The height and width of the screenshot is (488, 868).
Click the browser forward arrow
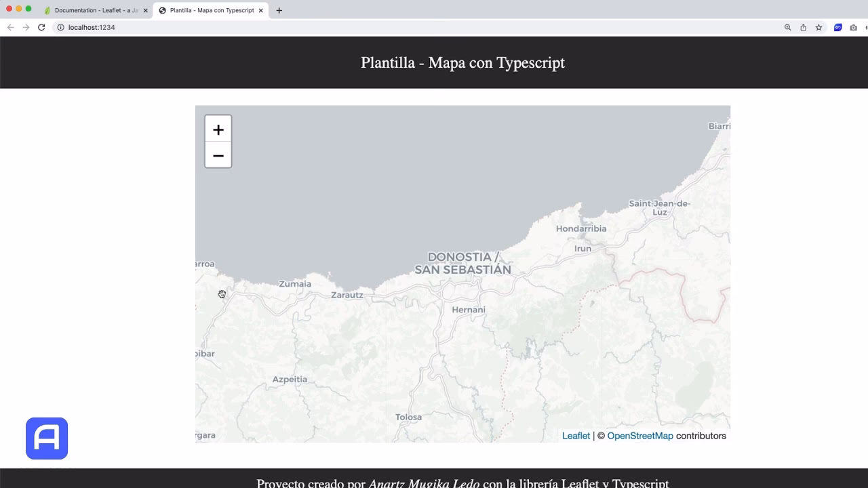click(25, 27)
